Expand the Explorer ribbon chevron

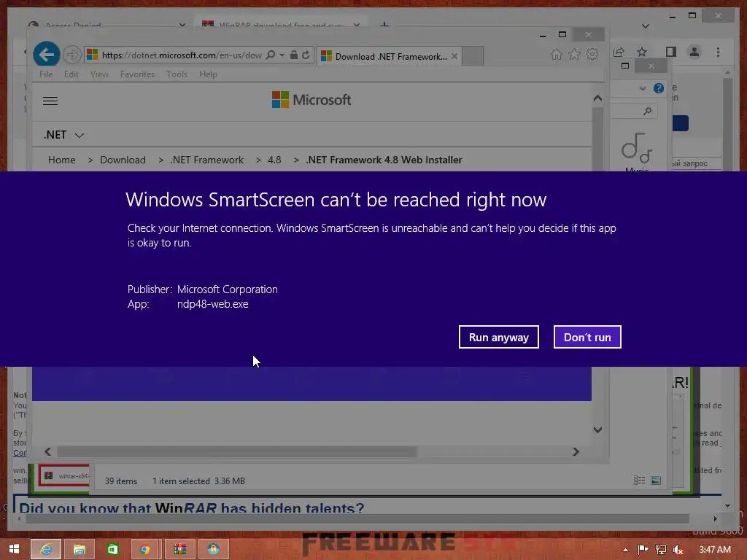pyautogui.click(x=643, y=88)
